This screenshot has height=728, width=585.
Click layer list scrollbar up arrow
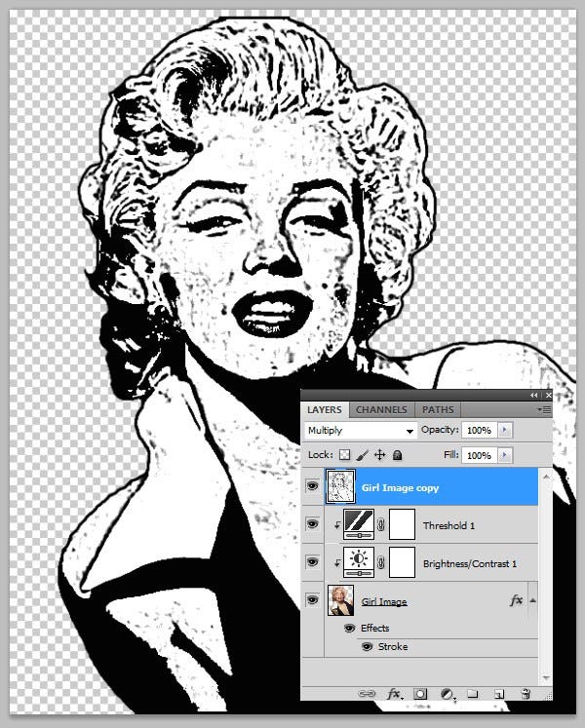point(546,477)
